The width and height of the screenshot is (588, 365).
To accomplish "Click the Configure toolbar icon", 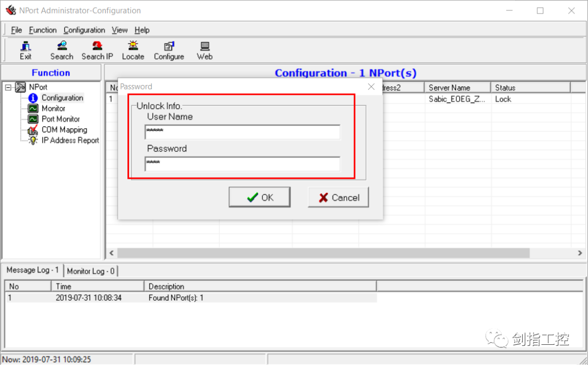I will tap(169, 46).
